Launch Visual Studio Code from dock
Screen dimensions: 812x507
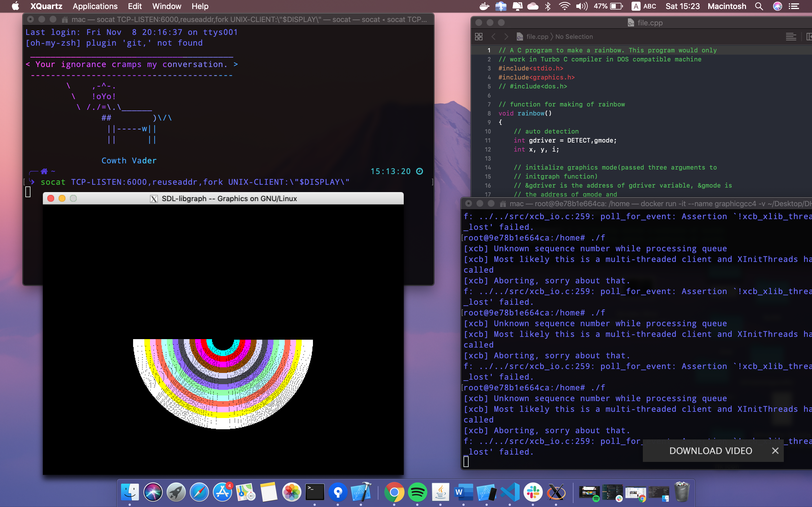click(510, 492)
